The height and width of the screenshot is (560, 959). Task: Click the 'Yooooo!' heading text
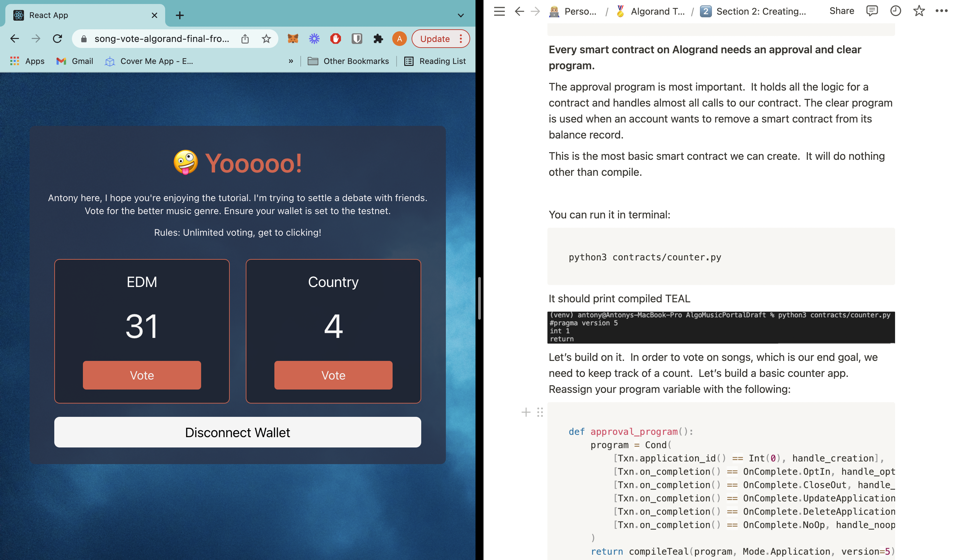(253, 163)
